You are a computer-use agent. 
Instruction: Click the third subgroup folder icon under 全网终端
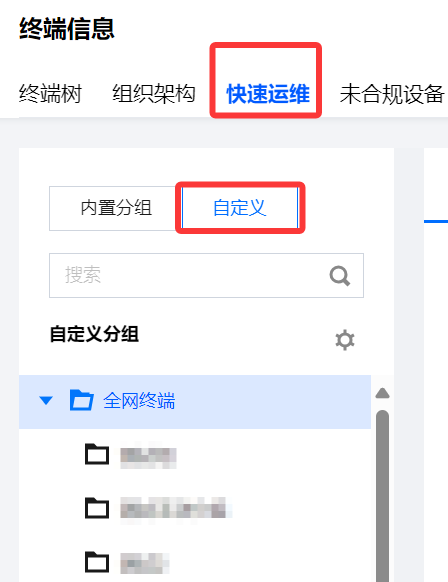click(97, 562)
